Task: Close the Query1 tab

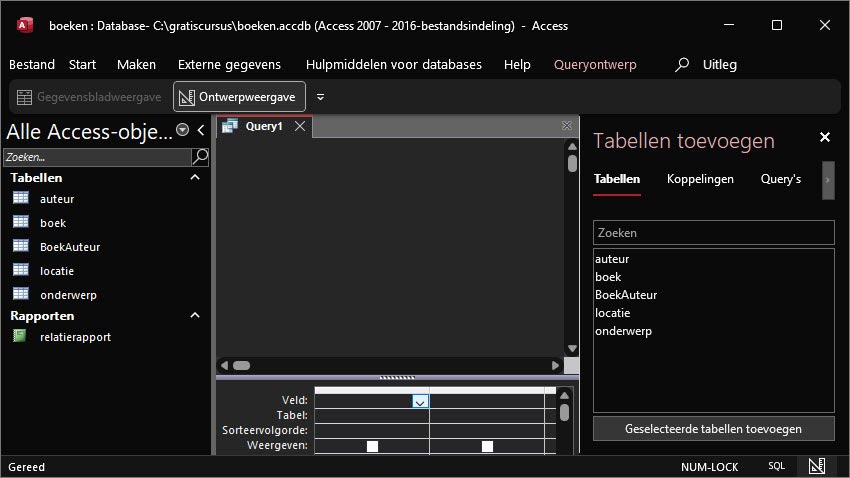Action: [300, 126]
